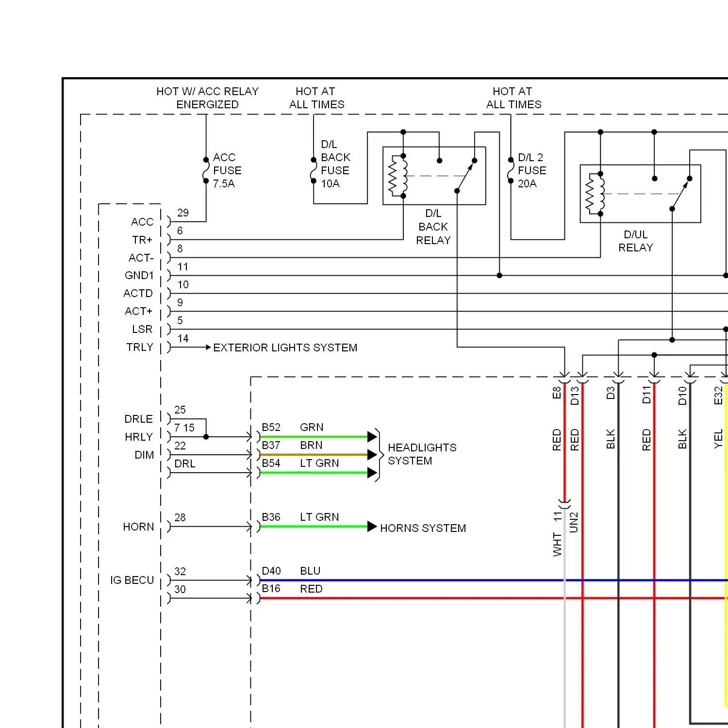The image size is (728, 728).
Task: Click the ACT- pin label
Action: pyautogui.click(x=141, y=258)
